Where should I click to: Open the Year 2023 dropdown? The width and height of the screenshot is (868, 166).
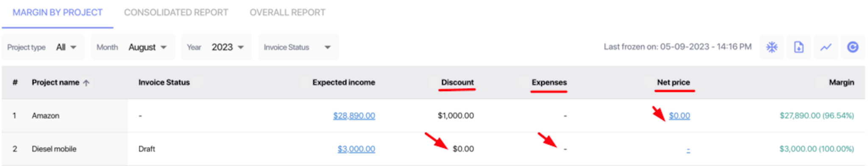click(217, 47)
